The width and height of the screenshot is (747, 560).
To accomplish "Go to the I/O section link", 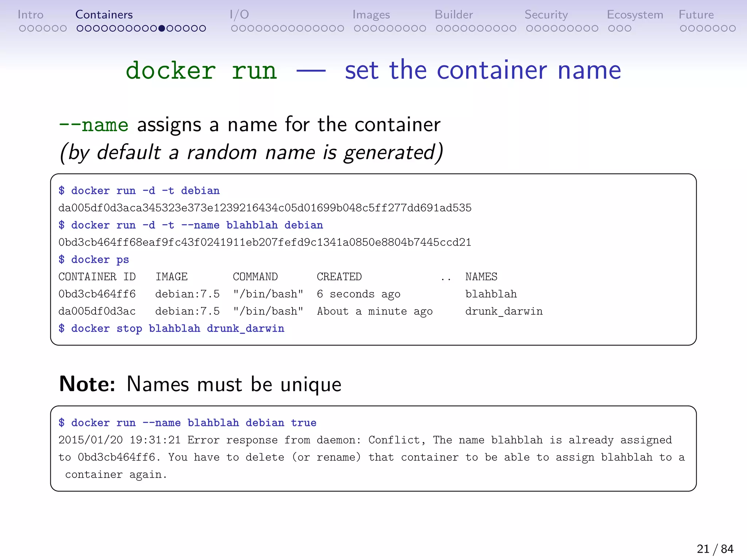I will pos(239,15).
